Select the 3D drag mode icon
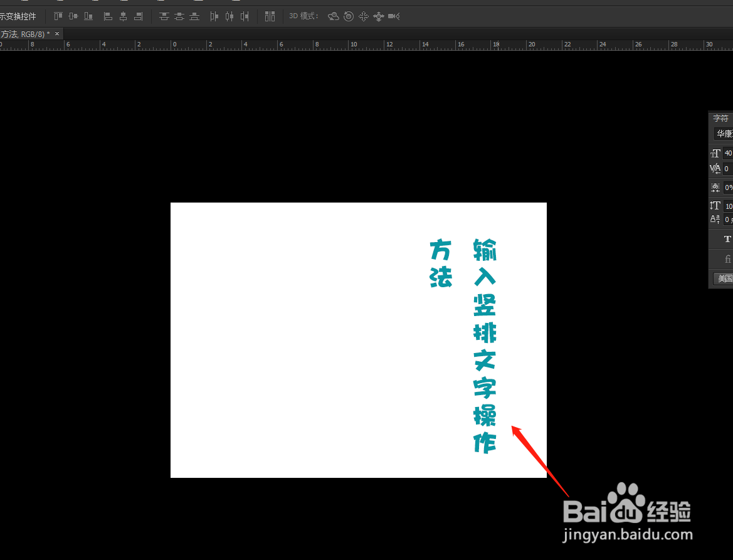This screenshot has height=560, width=733. tap(364, 16)
